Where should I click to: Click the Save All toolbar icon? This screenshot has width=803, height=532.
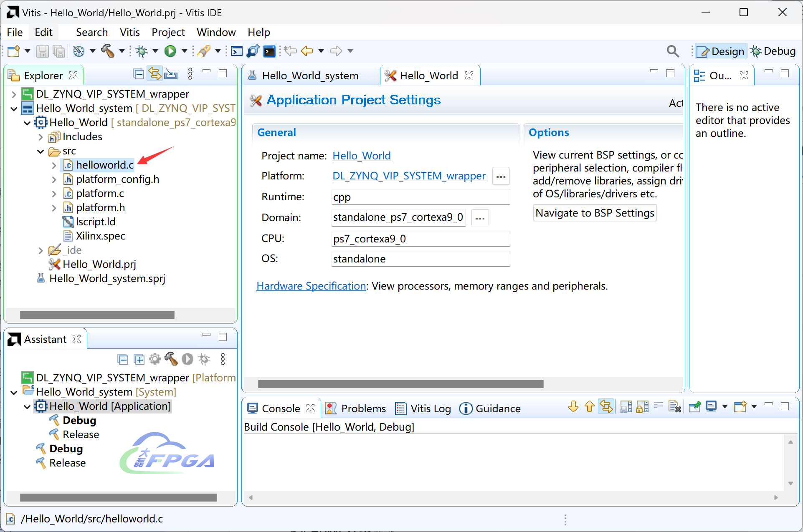pos(59,51)
